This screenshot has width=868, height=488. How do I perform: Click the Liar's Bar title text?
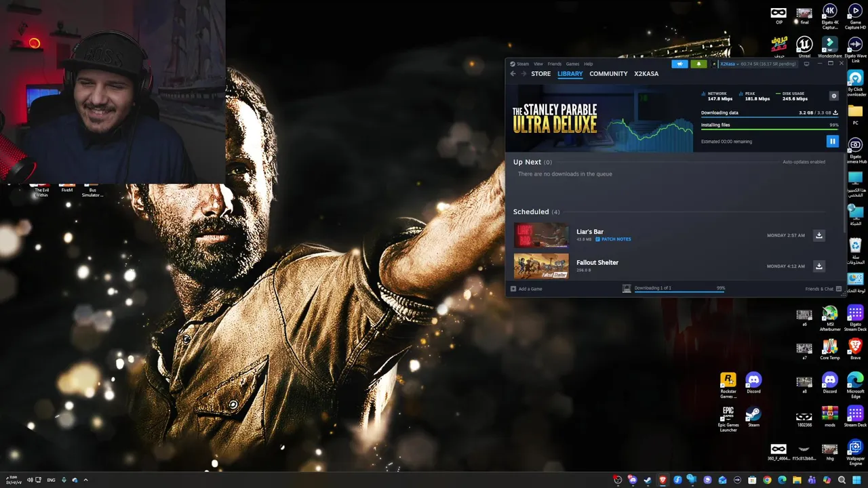[x=590, y=232]
